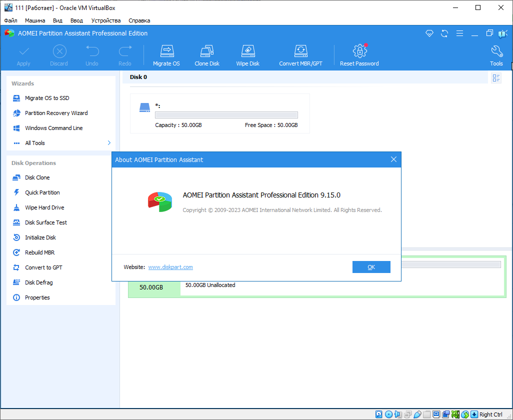513x420 pixels.
Task: Launch Convert MBR/GPT from the toolbar
Action: [300, 54]
